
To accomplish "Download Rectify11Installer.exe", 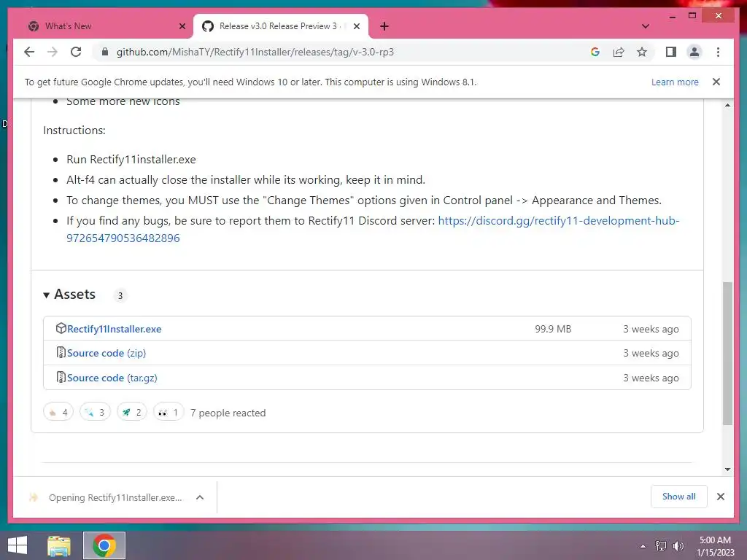I will [115, 329].
